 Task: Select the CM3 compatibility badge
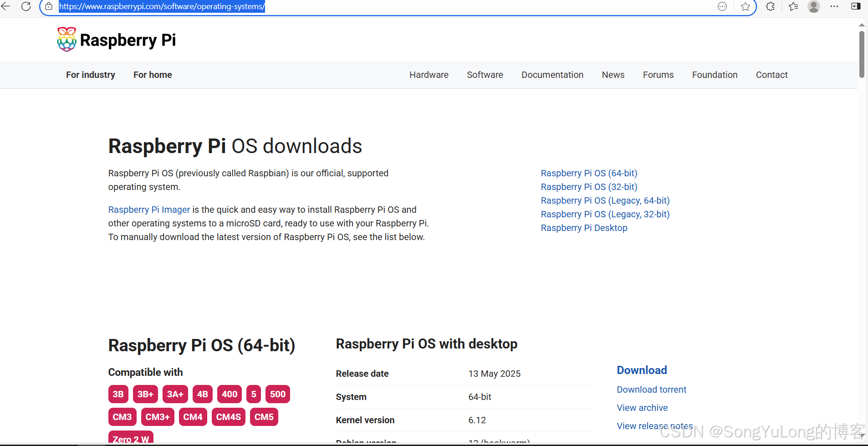click(122, 417)
